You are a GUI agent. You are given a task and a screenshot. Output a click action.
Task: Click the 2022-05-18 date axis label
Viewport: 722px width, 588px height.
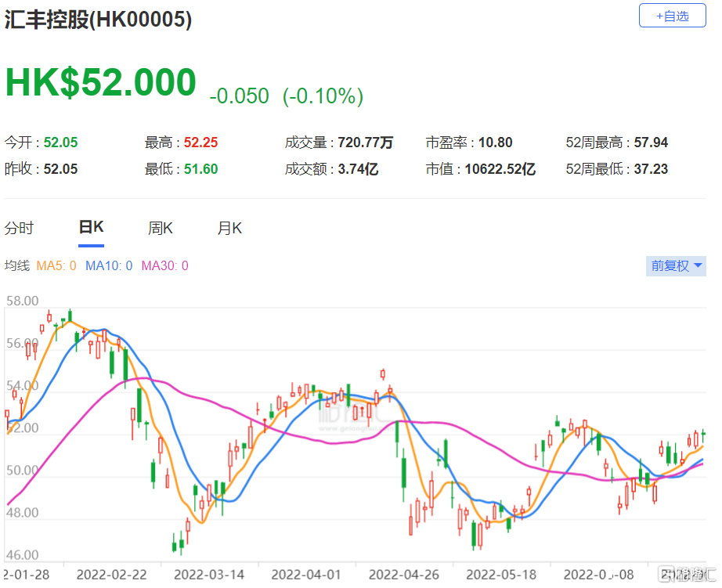[x=501, y=575]
